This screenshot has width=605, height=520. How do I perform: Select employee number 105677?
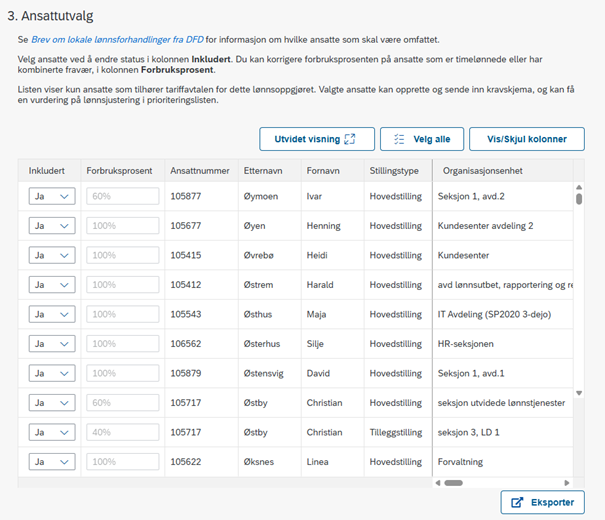(x=186, y=226)
